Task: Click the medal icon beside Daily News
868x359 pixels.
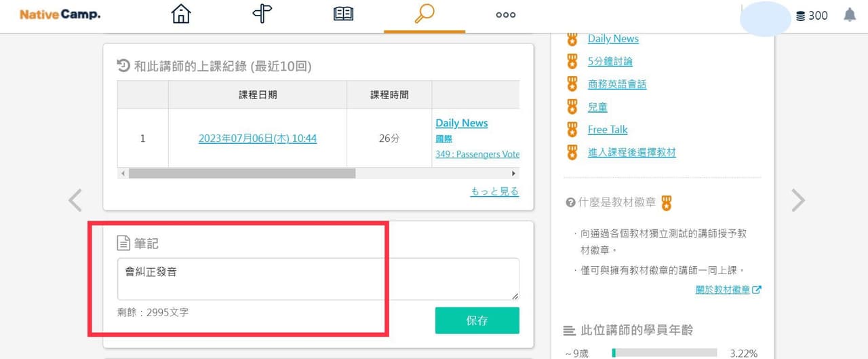Action: coord(572,39)
